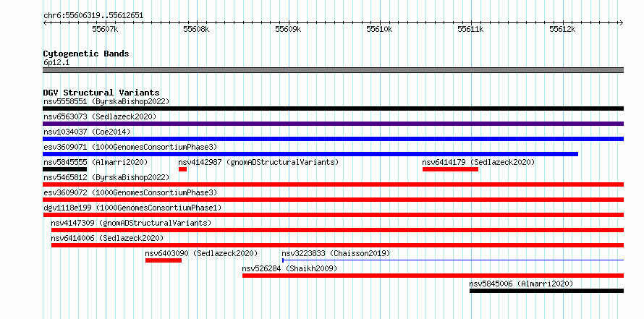Click the Cytogenetic Bands track title
The height and width of the screenshot is (319, 644).
point(86,54)
